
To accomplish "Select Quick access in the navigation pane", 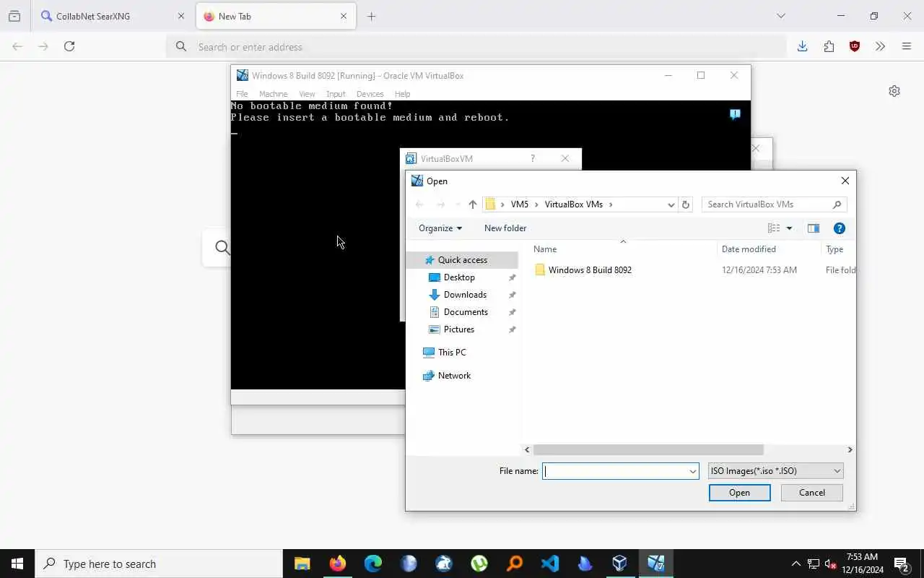I will (462, 260).
